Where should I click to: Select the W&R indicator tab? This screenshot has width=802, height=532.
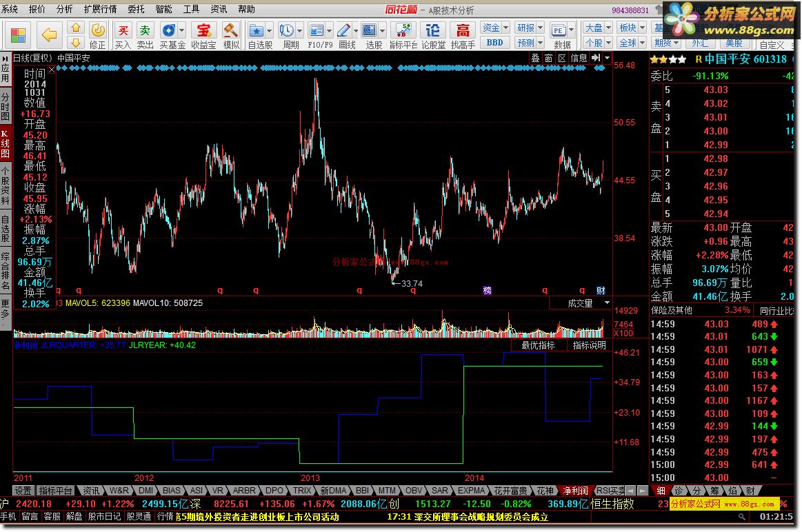[119, 491]
